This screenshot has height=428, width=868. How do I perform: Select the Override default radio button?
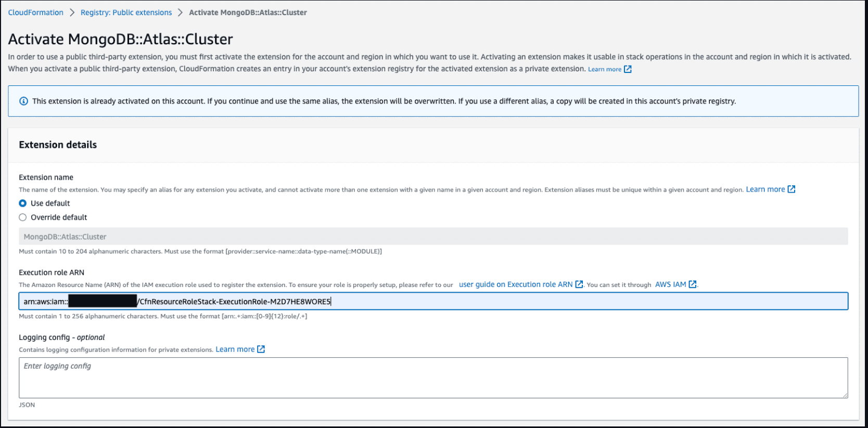[23, 217]
